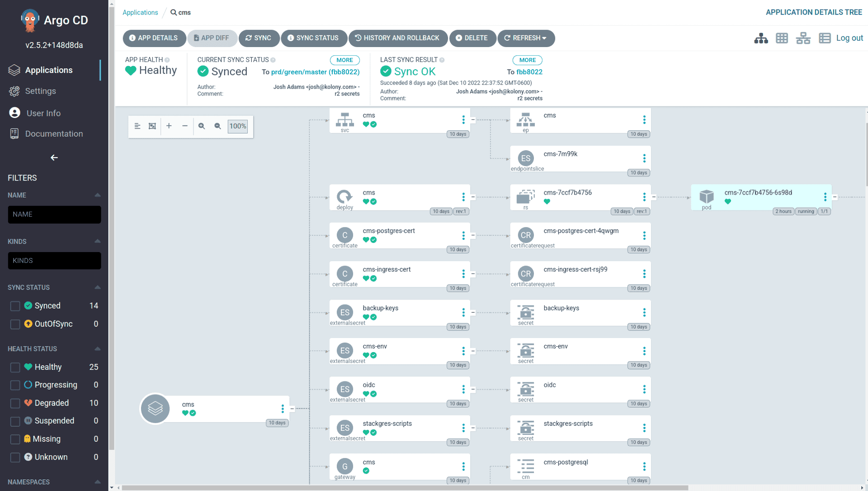
Task: Check the Synced filter checkbox
Action: coord(15,306)
